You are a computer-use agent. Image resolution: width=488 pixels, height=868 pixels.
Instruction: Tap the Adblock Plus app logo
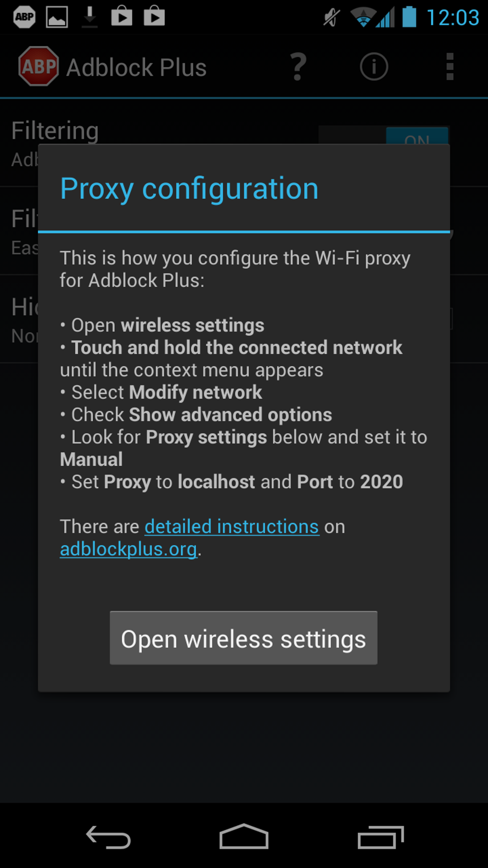click(x=39, y=67)
